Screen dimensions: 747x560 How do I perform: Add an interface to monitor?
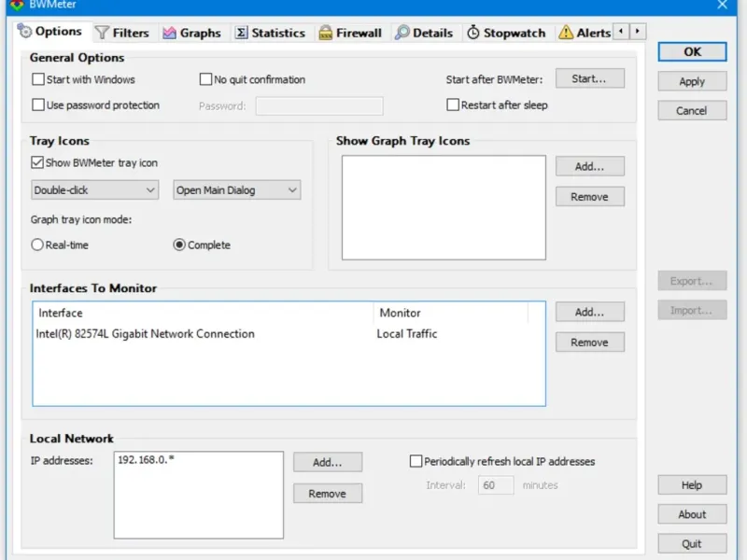[590, 312]
